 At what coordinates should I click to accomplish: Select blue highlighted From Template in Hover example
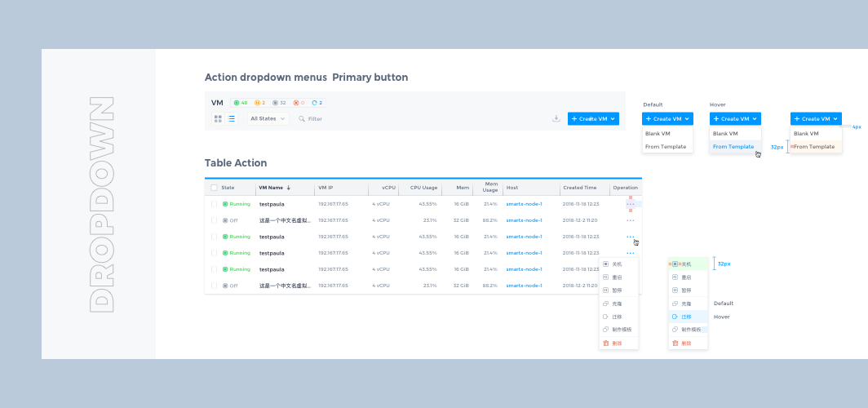click(x=735, y=147)
